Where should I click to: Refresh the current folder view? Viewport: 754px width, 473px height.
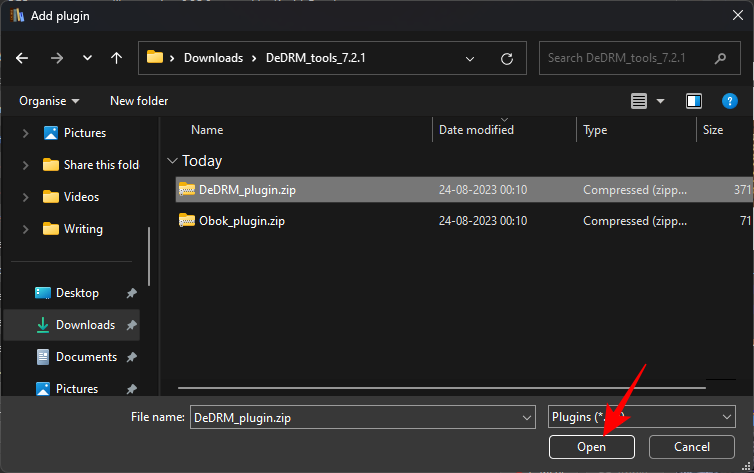(x=507, y=58)
